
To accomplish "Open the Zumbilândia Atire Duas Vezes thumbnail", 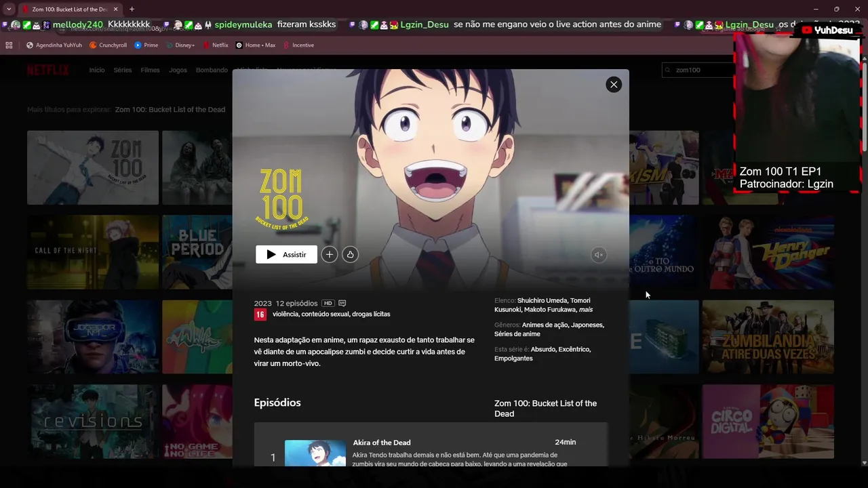I will click(768, 337).
